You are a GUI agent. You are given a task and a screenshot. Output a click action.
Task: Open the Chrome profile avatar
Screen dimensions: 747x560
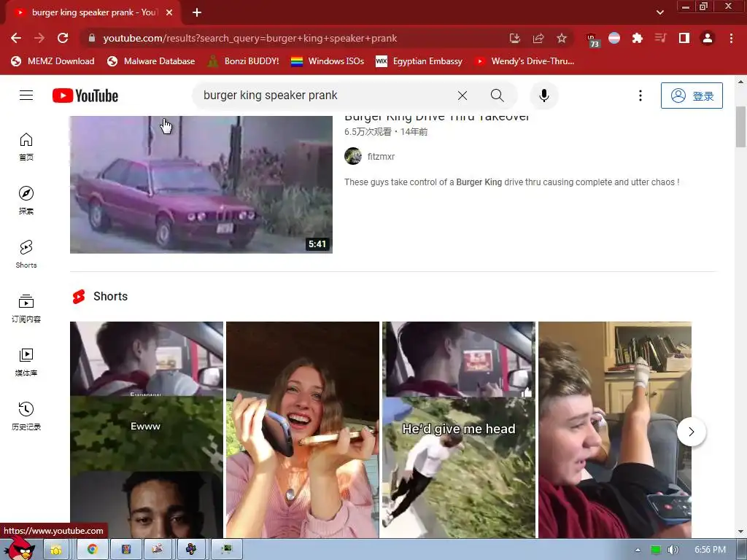pos(708,38)
